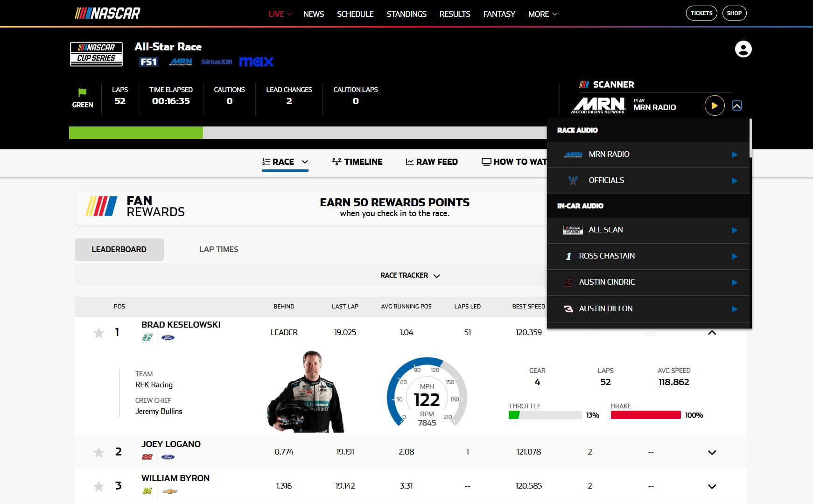Screen dimensions: 813x504
Task: Click Brad Keselowski's driver photo
Action: pos(306,392)
